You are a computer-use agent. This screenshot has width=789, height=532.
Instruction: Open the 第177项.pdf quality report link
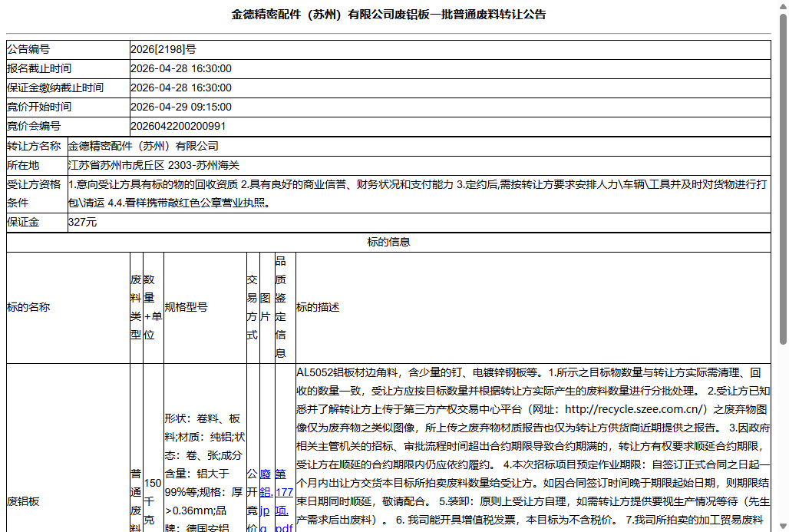284,501
